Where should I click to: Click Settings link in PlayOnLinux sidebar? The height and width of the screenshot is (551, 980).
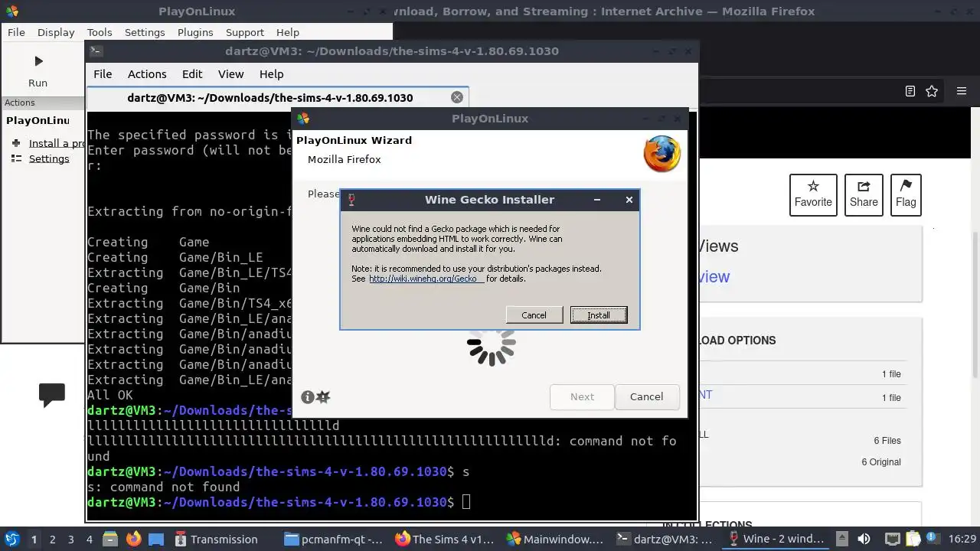tap(49, 158)
